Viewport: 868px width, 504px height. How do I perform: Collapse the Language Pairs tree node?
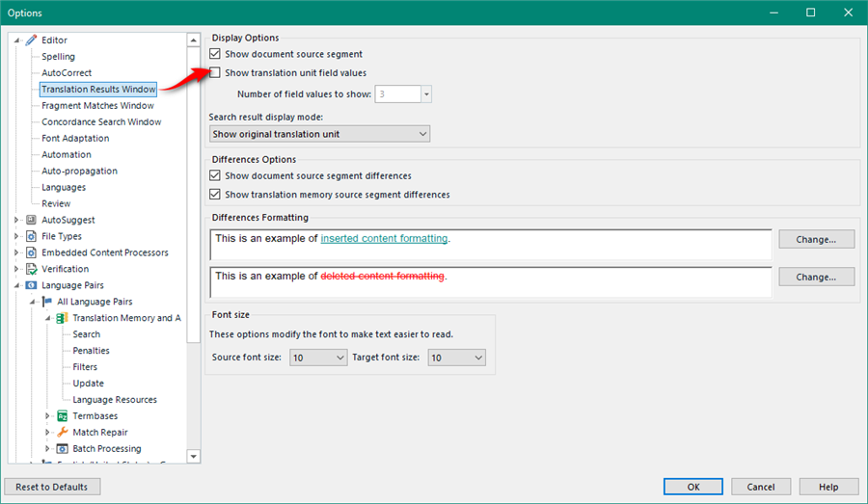point(16,285)
